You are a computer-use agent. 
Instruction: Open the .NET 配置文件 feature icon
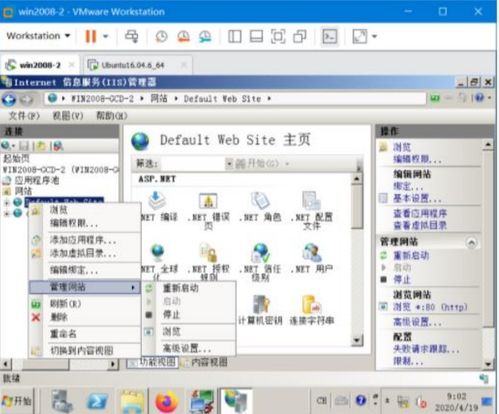(x=312, y=211)
